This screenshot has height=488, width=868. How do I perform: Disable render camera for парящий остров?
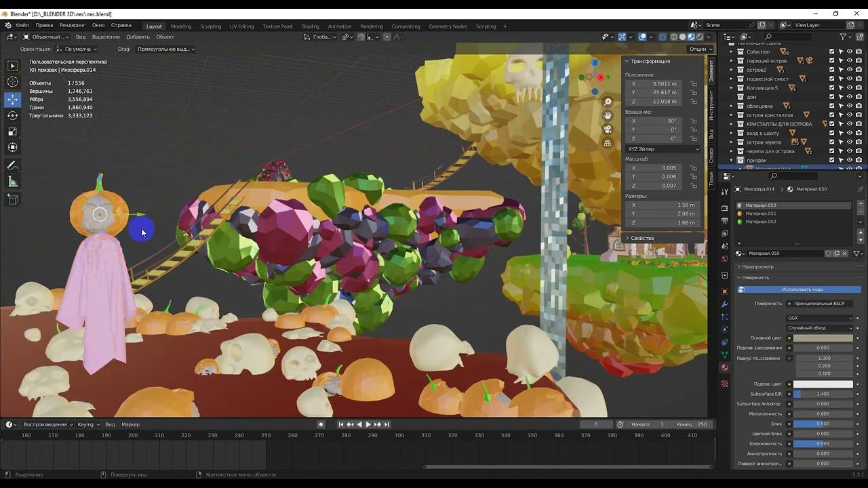pyautogui.click(x=859, y=60)
